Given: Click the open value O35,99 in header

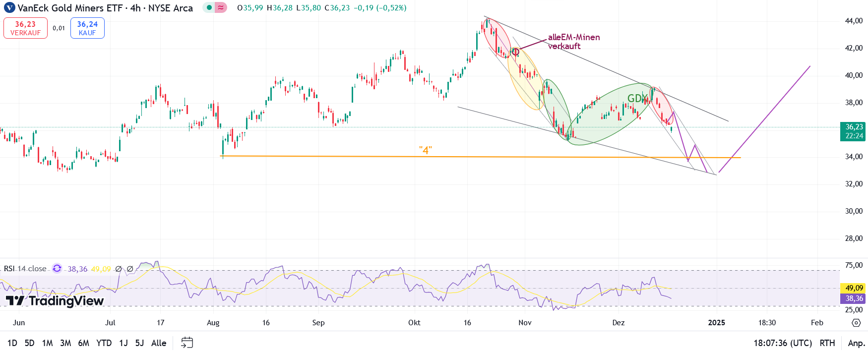Looking at the screenshot, I should (250, 8).
